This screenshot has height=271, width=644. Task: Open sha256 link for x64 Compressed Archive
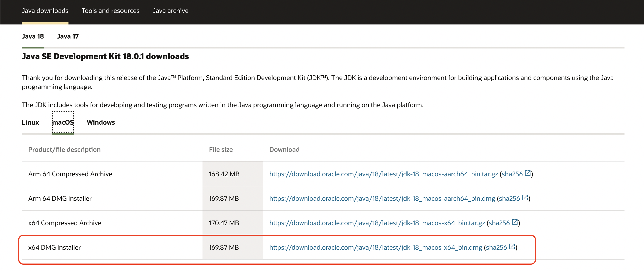[499, 223]
